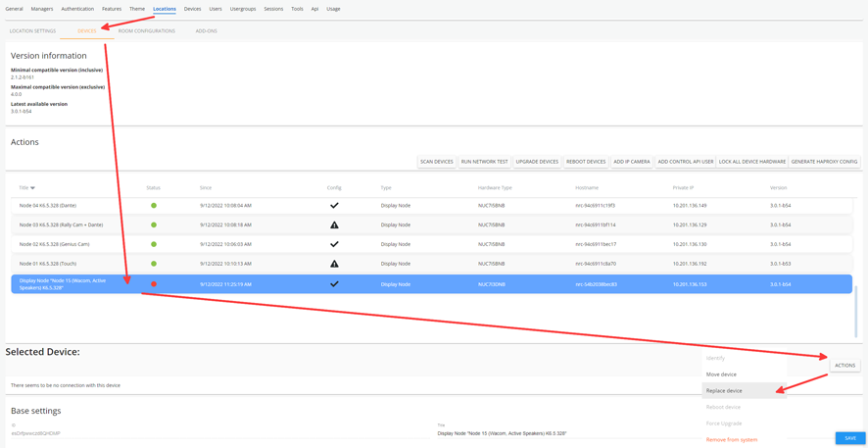The image size is (868, 448).
Task: Open the Tools top menu
Action: [297, 9]
